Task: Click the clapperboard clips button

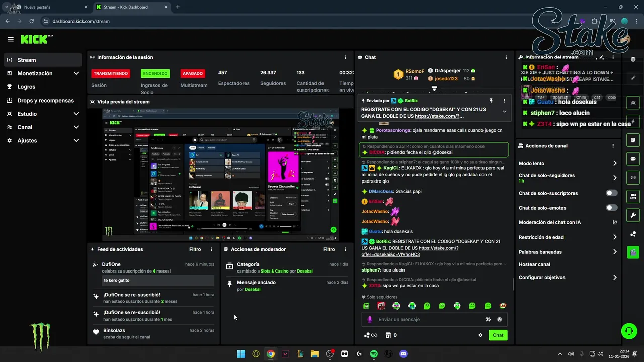Action: tap(633, 252)
